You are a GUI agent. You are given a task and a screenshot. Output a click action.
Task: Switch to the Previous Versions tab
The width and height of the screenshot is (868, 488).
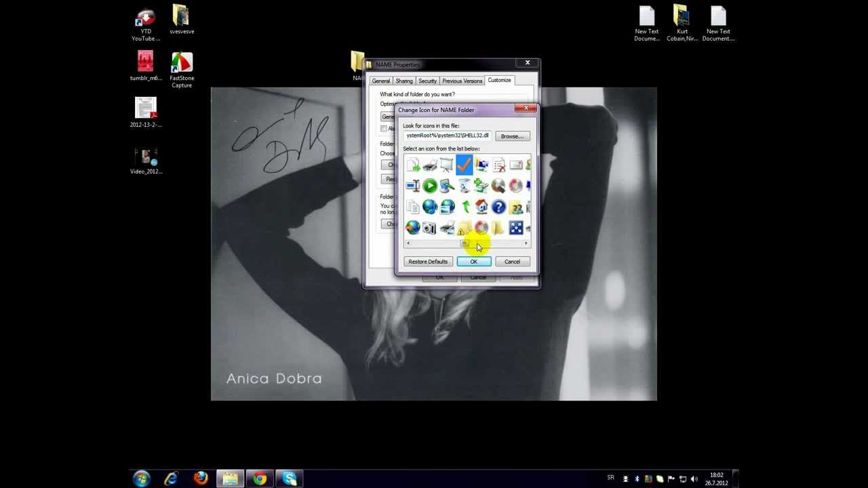tap(462, 81)
